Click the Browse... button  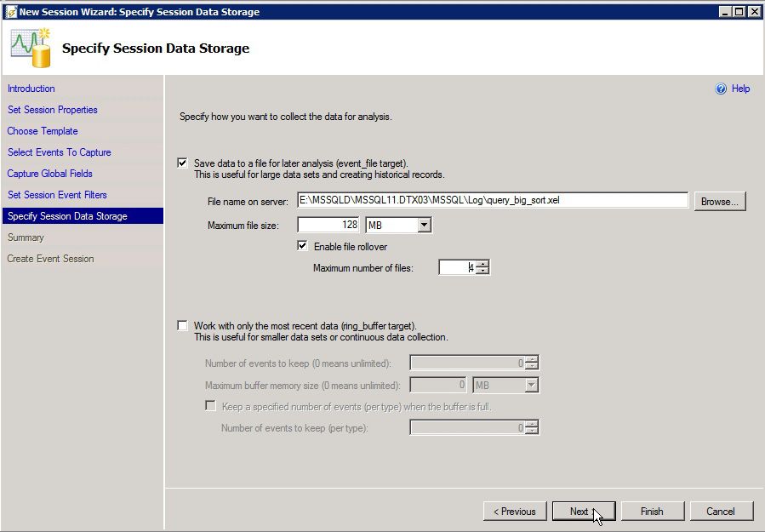click(720, 201)
